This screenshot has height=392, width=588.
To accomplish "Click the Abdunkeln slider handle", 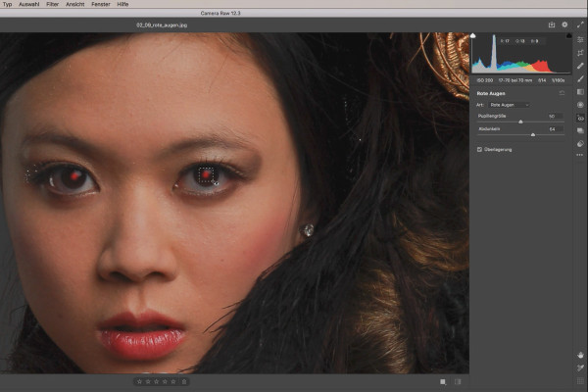I will (533, 134).
